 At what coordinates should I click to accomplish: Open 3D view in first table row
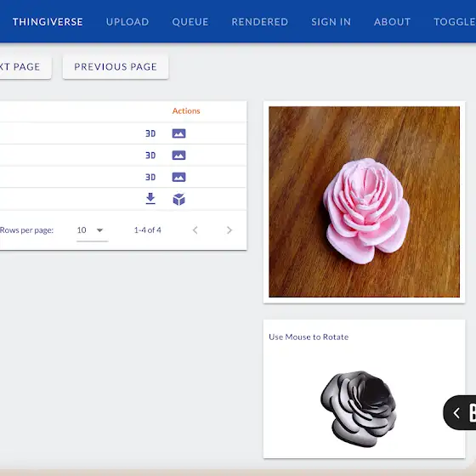pos(150,133)
